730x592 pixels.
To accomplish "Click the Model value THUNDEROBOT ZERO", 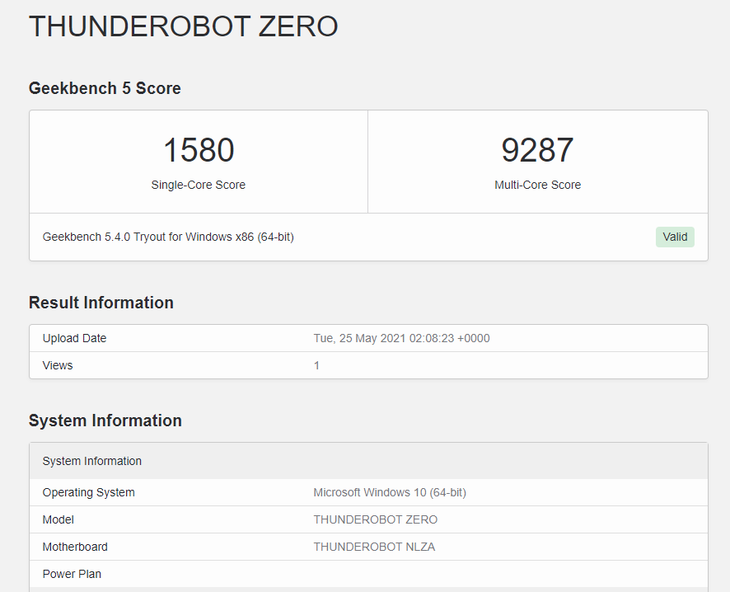I will 375,519.
